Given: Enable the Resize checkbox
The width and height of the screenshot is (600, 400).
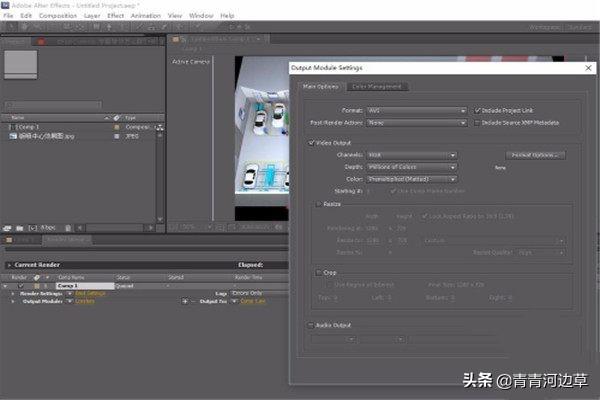Looking at the screenshot, I should (318, 204).
